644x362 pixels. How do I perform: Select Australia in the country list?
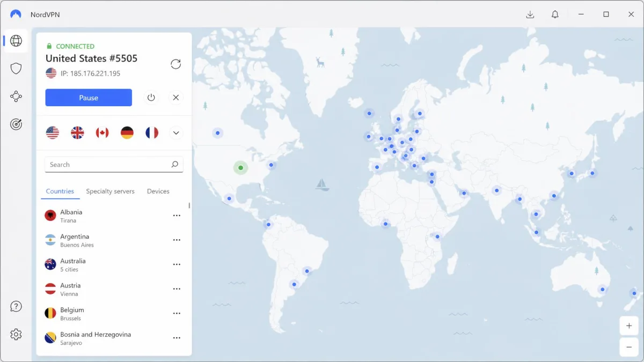click(114, 264)
